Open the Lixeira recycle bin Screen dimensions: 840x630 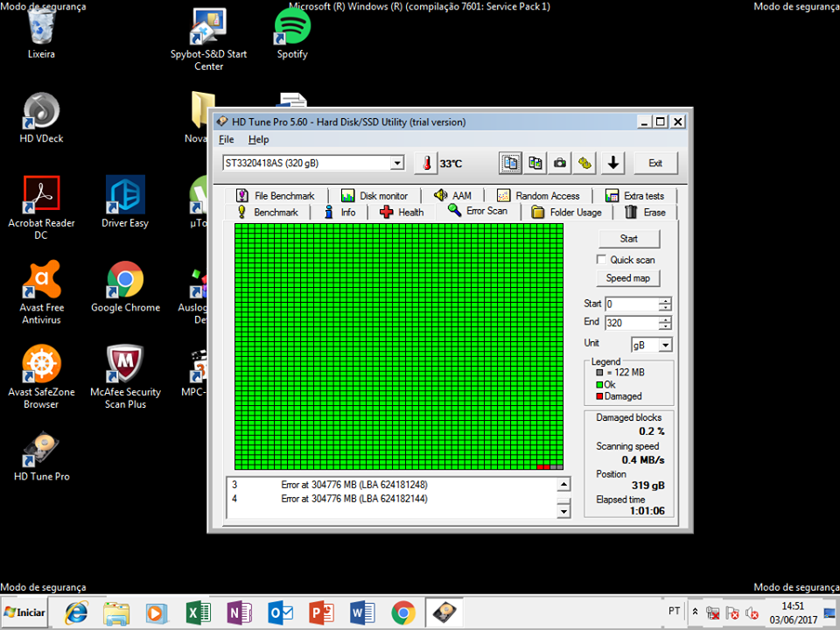coord(41,33)
